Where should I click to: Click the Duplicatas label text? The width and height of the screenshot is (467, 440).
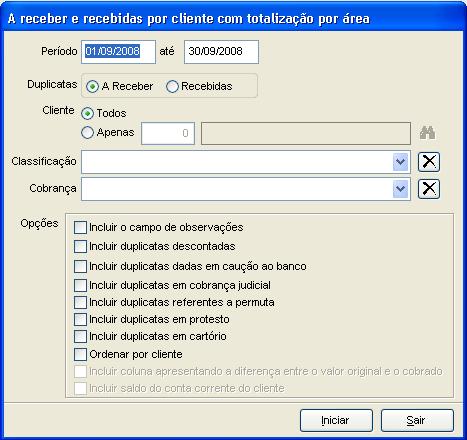(x=52, y=84)
